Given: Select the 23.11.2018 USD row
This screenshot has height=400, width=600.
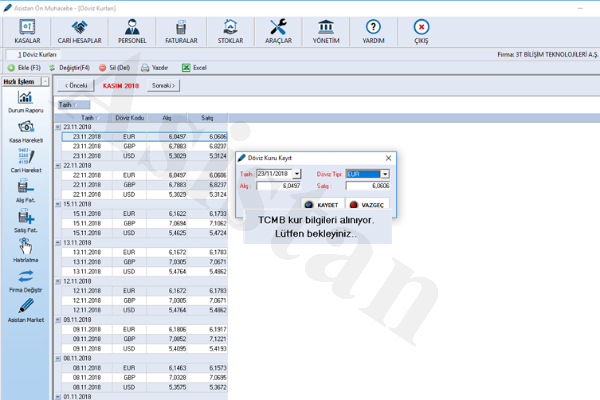Looking at the screenshot, I should 145,156.
